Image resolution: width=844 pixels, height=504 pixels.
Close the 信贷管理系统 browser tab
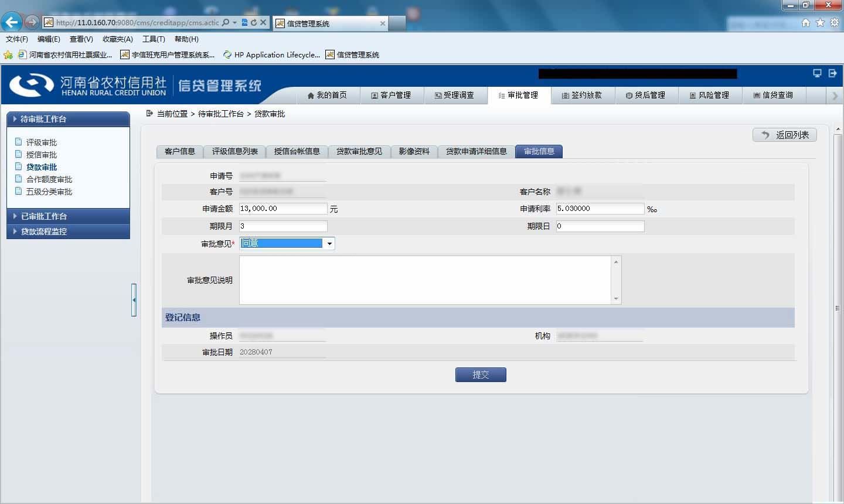(x=383, y=23)
